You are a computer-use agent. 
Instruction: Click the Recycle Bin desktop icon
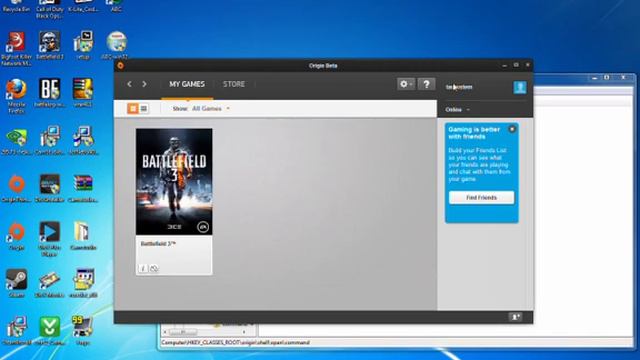pos(16,6)
